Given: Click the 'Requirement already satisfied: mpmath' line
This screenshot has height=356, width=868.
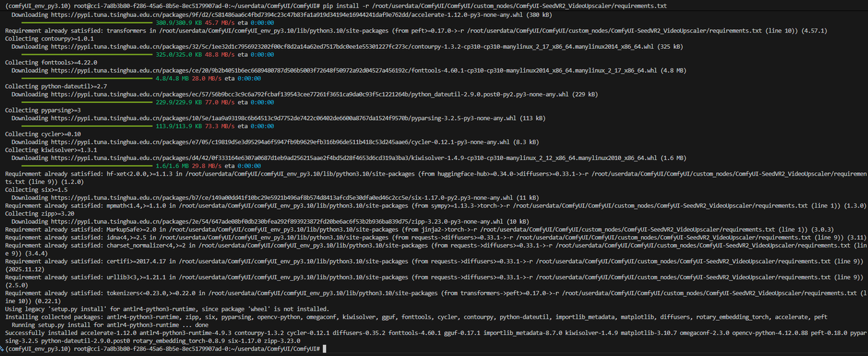Looking at the screenshot, I should pyautogui.click(x=435, y=205).
